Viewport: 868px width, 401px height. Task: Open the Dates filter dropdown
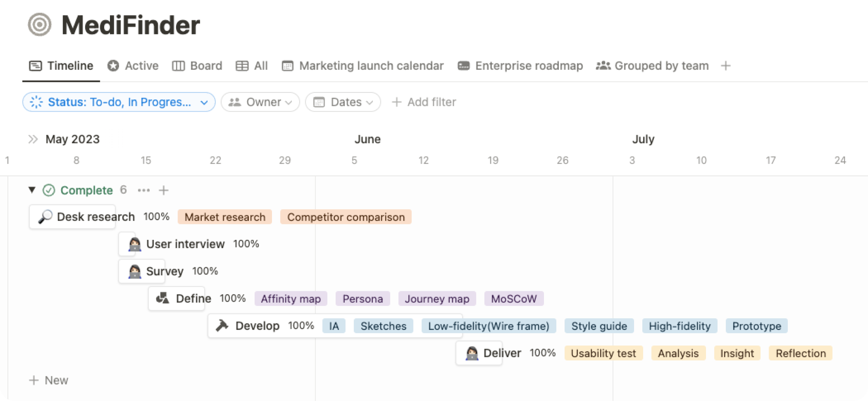[x=343, y=102]
